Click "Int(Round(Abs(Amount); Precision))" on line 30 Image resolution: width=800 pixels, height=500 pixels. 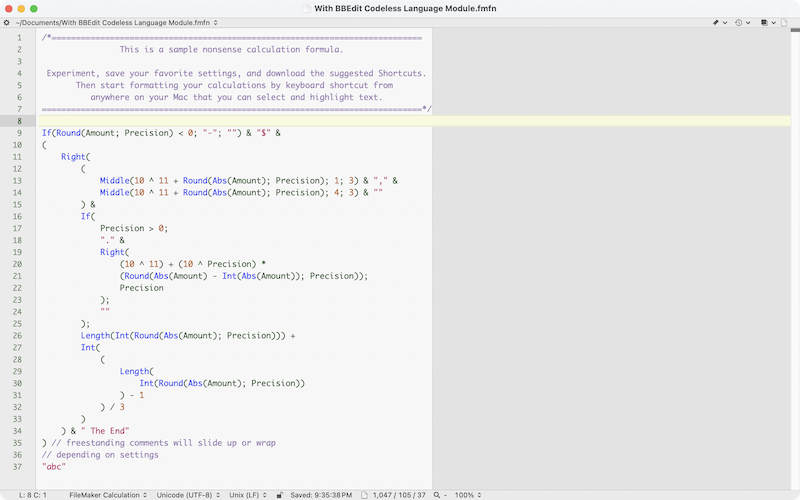(x=222, y=383)
